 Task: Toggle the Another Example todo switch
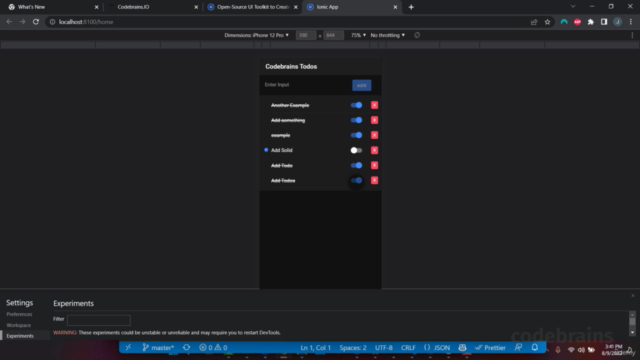click(x=356, y=105)
